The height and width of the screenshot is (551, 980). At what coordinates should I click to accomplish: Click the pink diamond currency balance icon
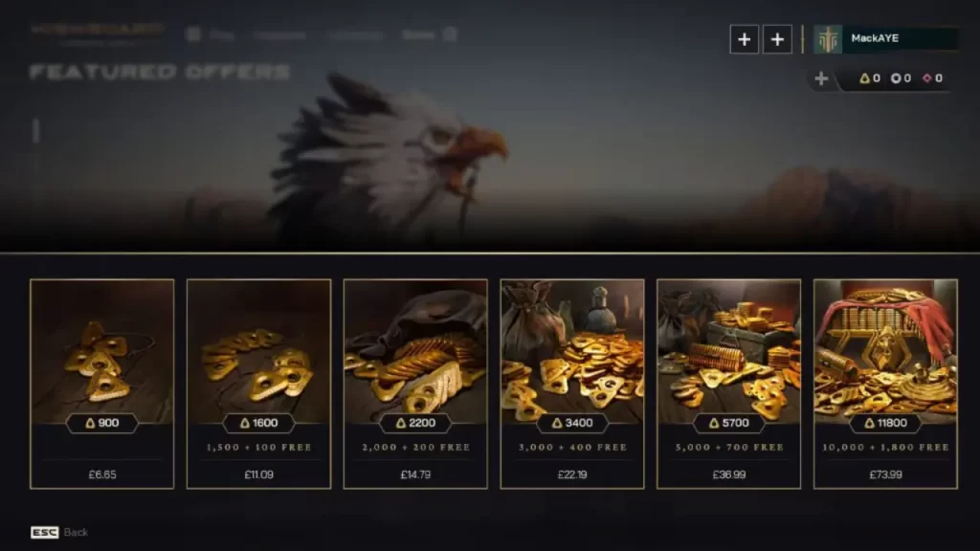(926, 78)
